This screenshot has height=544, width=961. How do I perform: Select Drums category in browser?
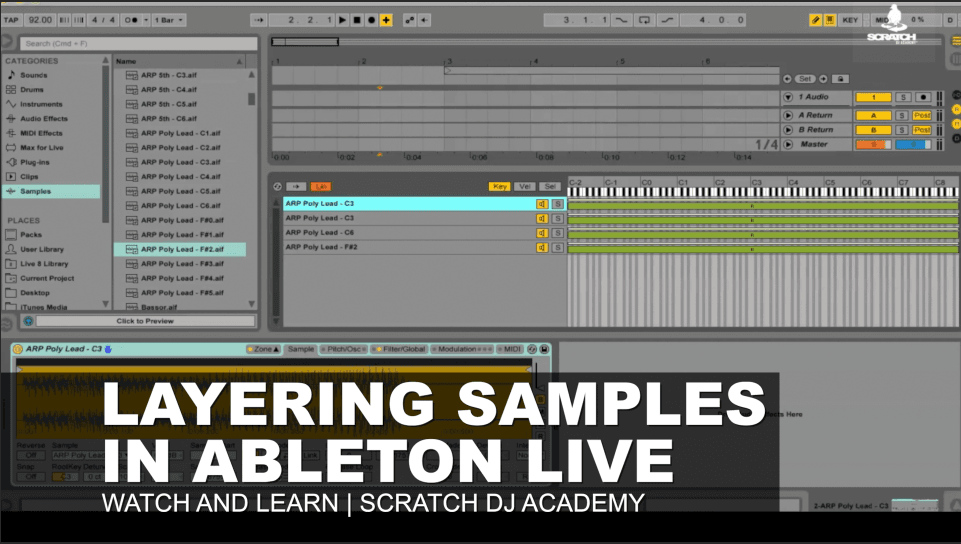click(x=32, y=89)
